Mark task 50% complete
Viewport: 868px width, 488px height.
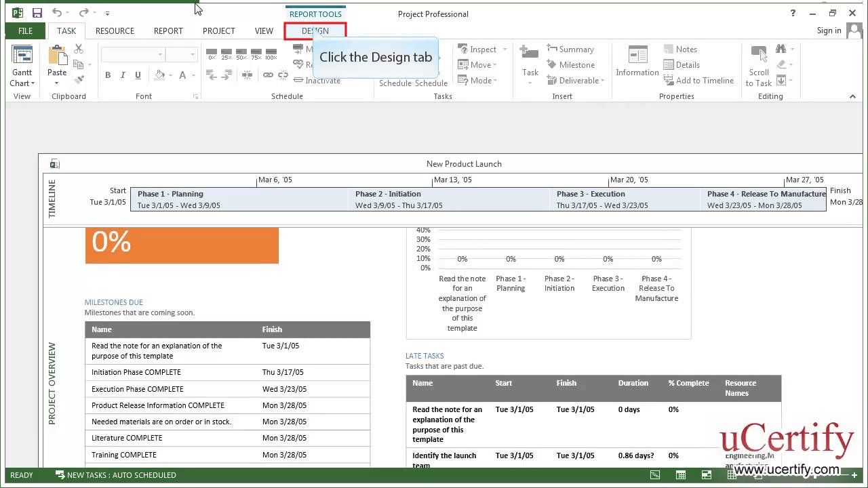tap(241, 54)
